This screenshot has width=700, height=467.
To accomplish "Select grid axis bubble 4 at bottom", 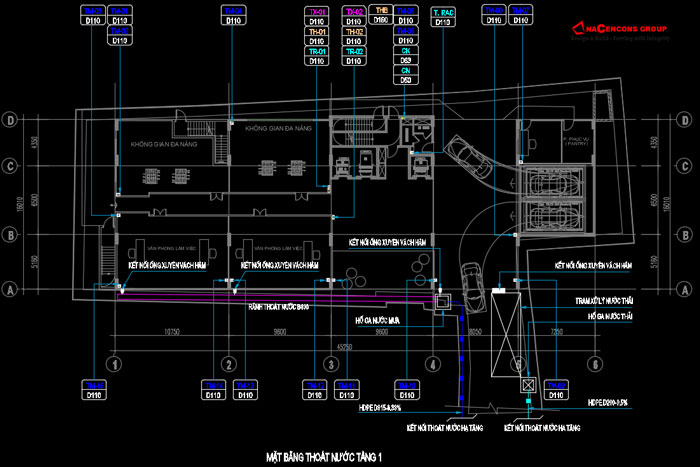I will 432,364.
